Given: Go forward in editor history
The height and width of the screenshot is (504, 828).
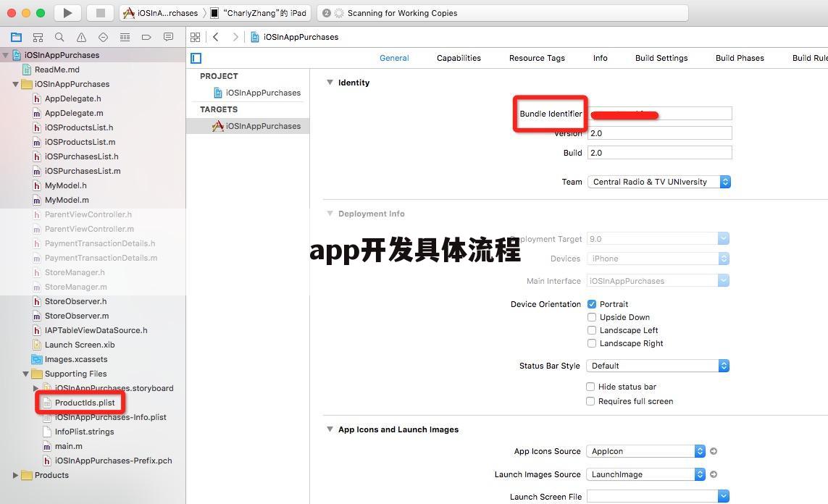Looking at the screenshot, I should 235,37.
